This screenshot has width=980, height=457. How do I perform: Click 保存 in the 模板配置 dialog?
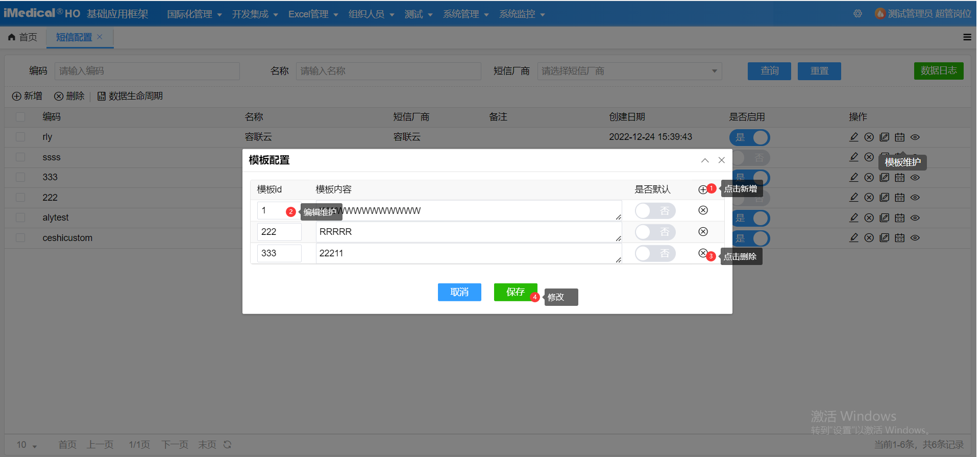[516, 292]
